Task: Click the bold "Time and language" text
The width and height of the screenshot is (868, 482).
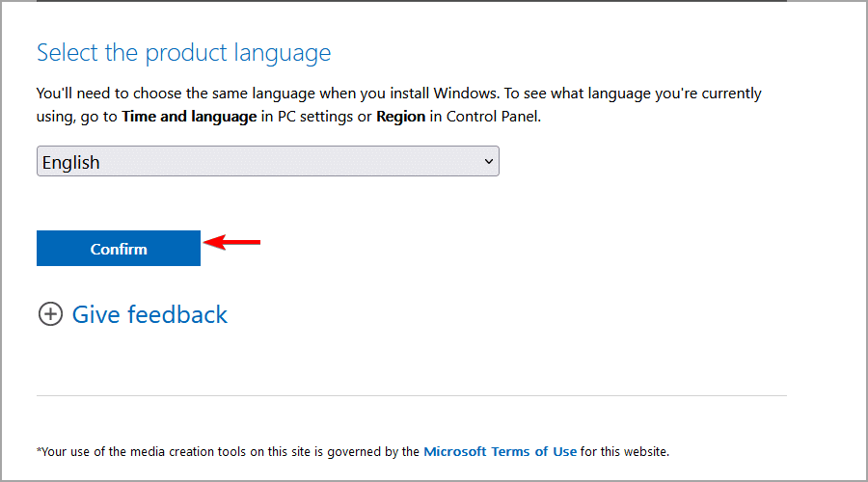Action: pos(189,117)
